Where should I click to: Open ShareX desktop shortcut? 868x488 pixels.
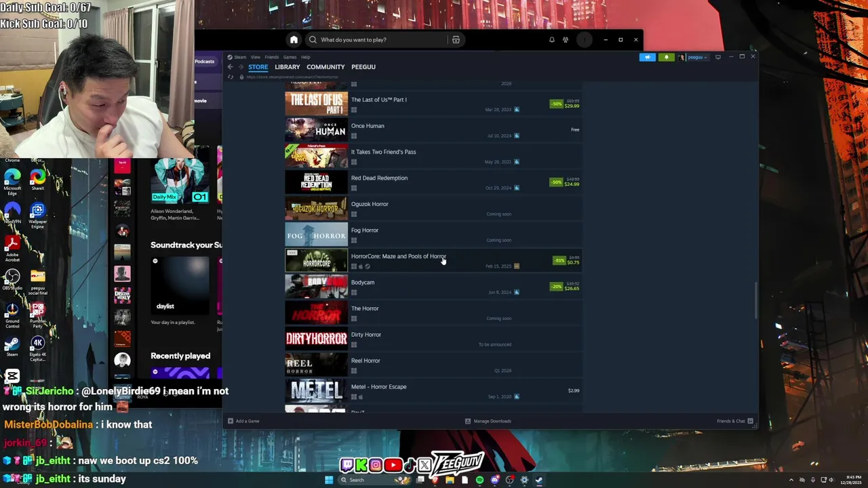(x=37, y=180)
